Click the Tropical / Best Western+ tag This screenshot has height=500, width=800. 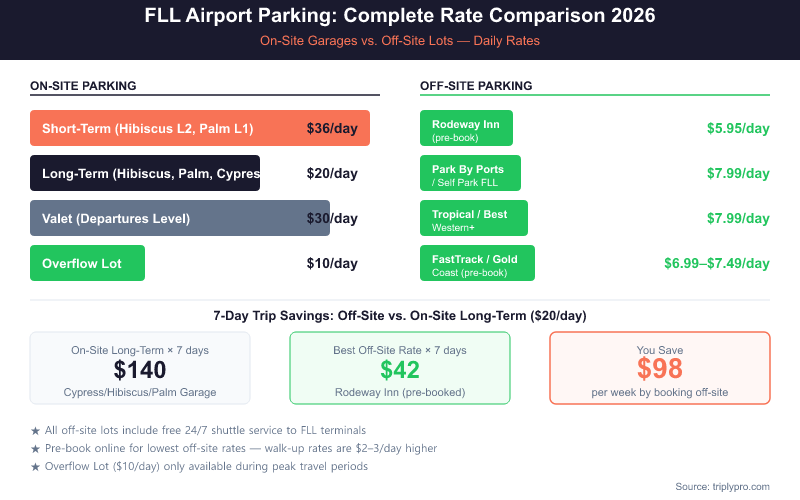473,218
